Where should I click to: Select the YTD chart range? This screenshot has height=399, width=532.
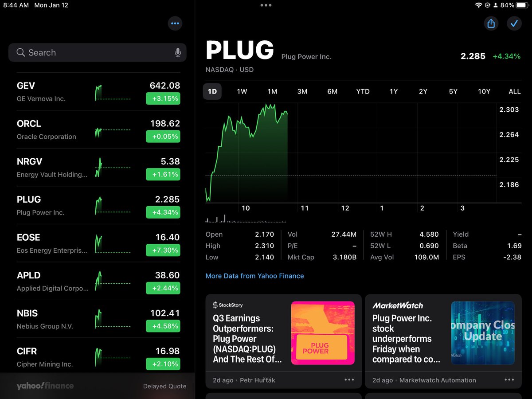pos(363,91)
